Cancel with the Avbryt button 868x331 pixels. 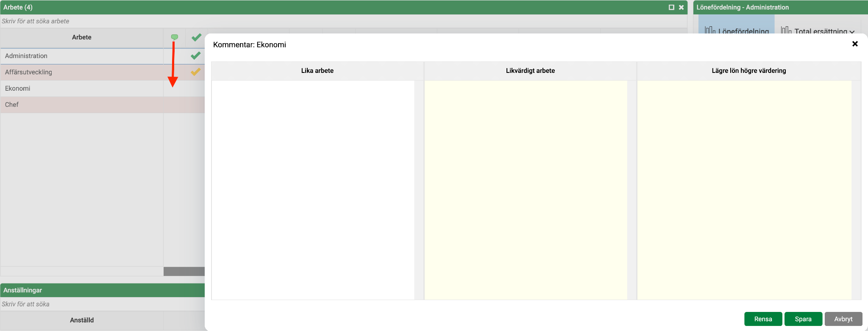843,319
